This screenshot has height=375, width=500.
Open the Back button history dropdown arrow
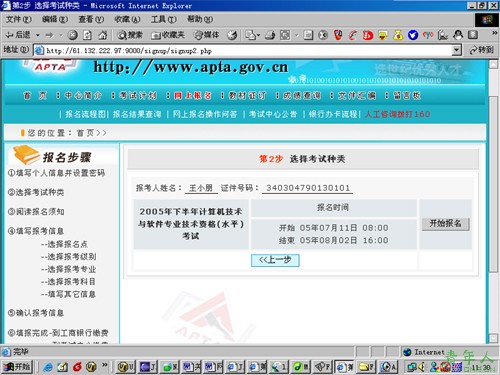point(38,35)
